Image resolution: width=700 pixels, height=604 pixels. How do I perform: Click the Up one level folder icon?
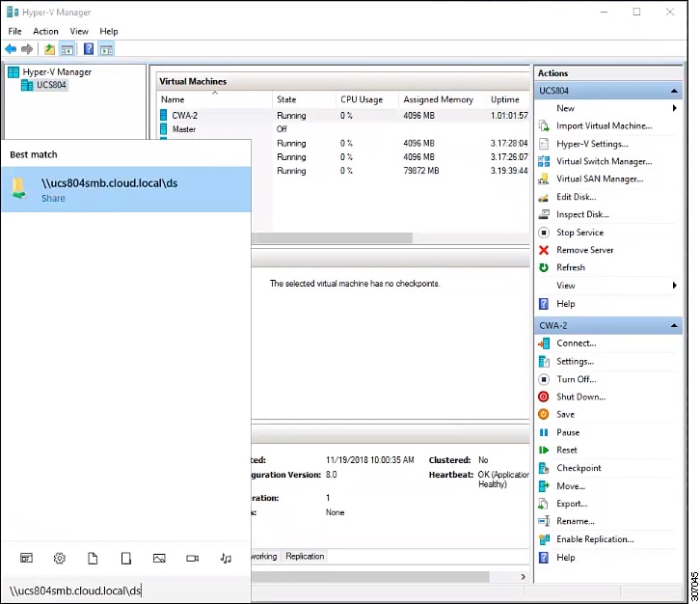pos(49,49)
